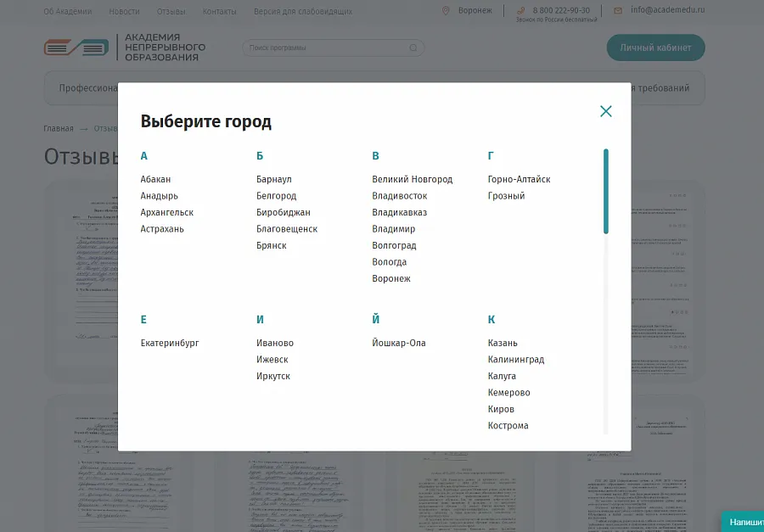
Task: Open the Об Академии menu item
Action: [68, 11]
